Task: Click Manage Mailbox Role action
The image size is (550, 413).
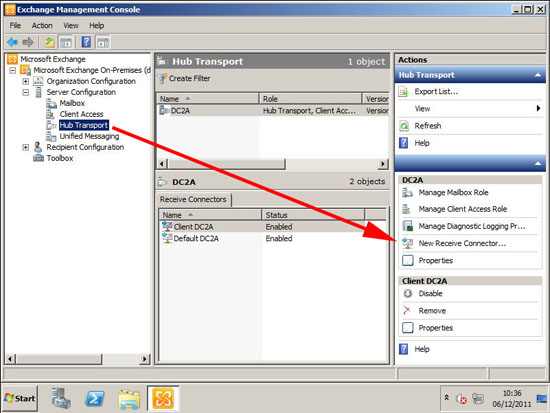Action: 453,192
